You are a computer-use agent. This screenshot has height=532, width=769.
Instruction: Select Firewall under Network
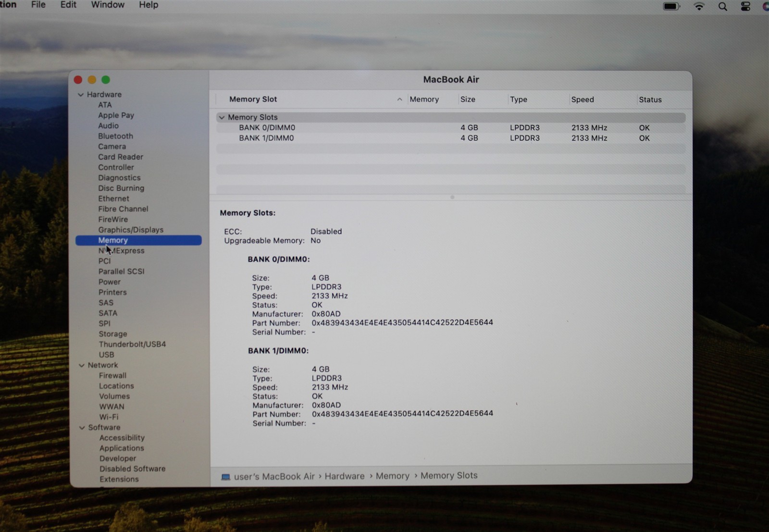point(112,376)
